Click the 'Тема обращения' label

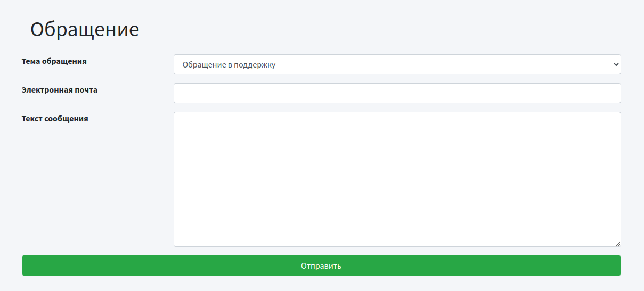click(x=54, y=61)
